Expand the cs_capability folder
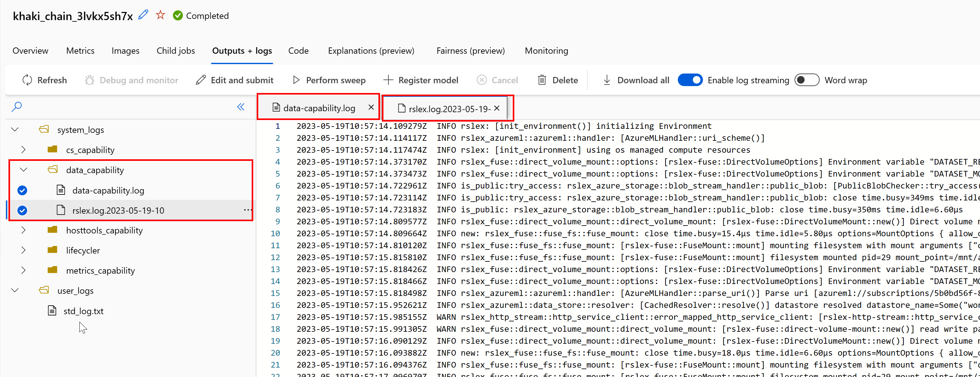The image size is (980, 377). pos(24,150)
